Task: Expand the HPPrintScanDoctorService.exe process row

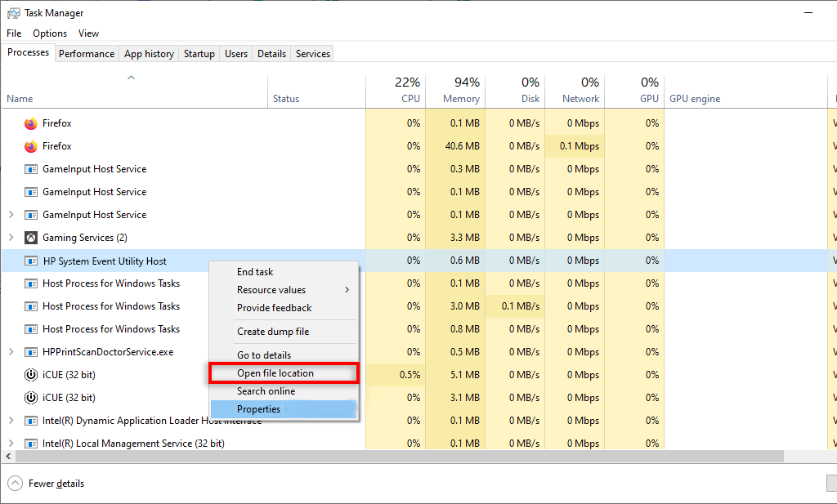Action: [11, 352]
